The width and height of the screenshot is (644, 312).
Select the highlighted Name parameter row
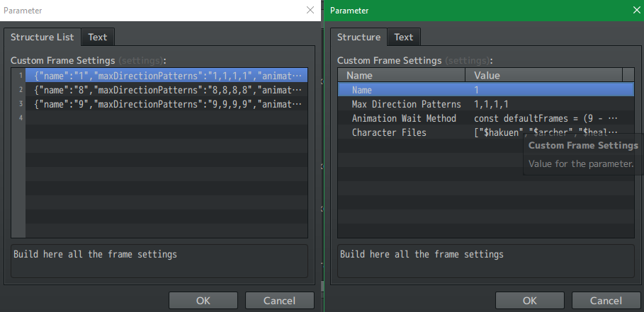(485, 90)
